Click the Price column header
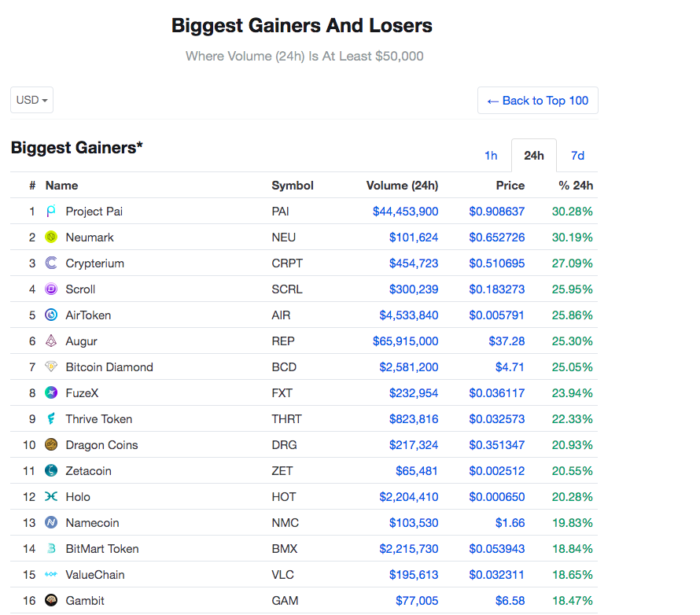Viewport: 700px width, 615px height. [x=510, y=186]
